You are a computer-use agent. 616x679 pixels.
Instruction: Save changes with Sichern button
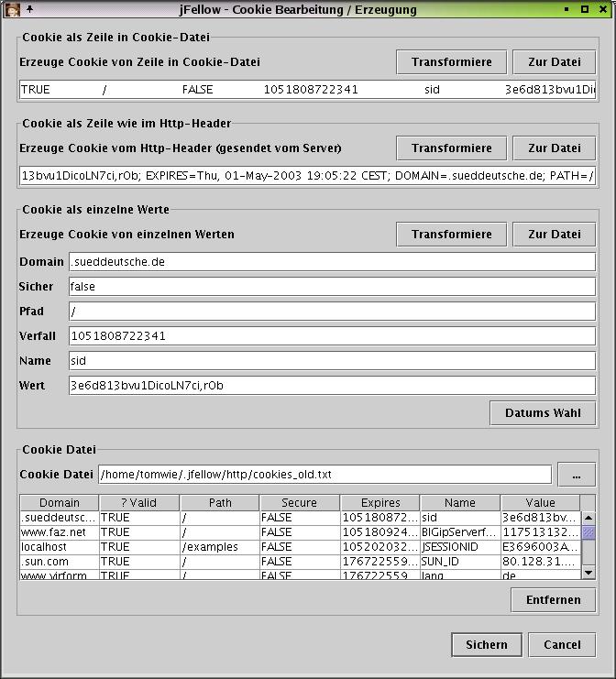[486, 645]
